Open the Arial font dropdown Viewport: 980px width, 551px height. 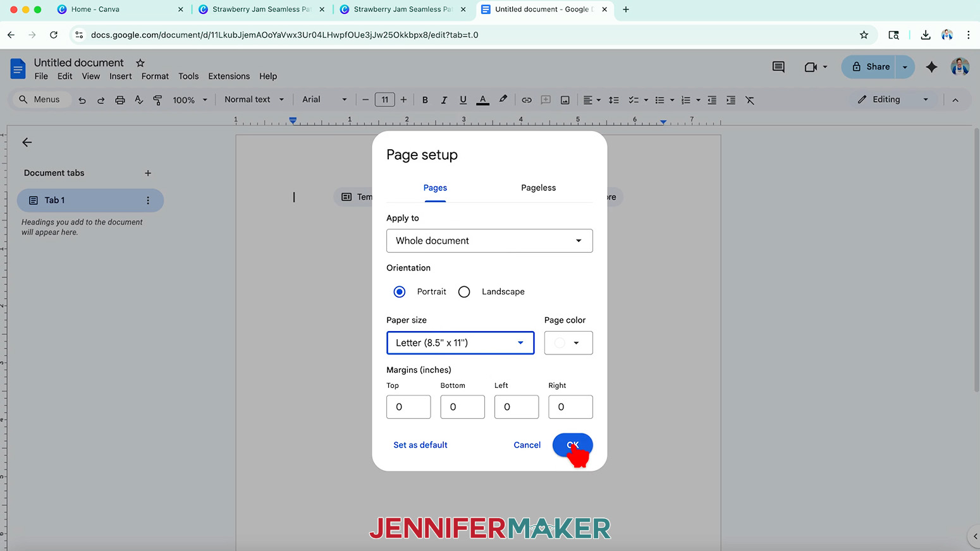click(324, 99)
